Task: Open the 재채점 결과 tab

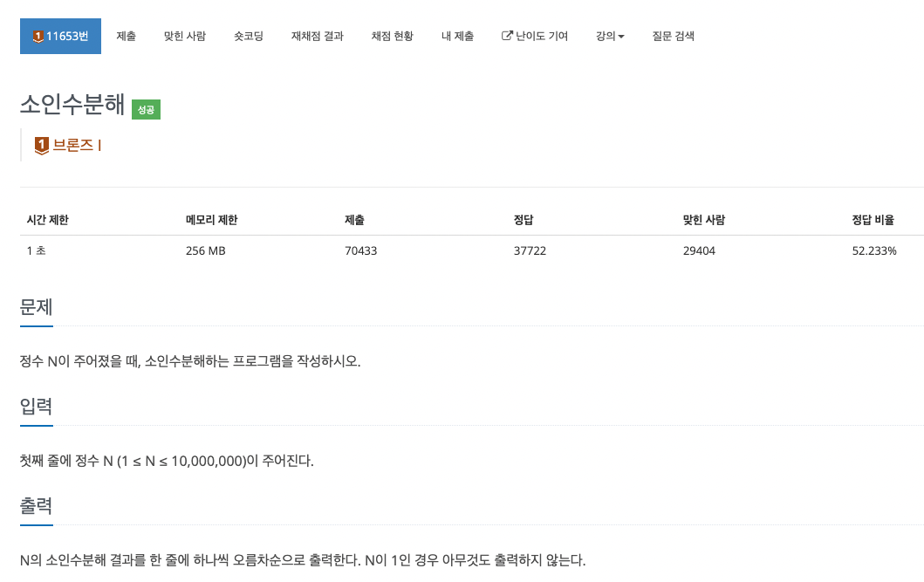Action: pos(317,36)
